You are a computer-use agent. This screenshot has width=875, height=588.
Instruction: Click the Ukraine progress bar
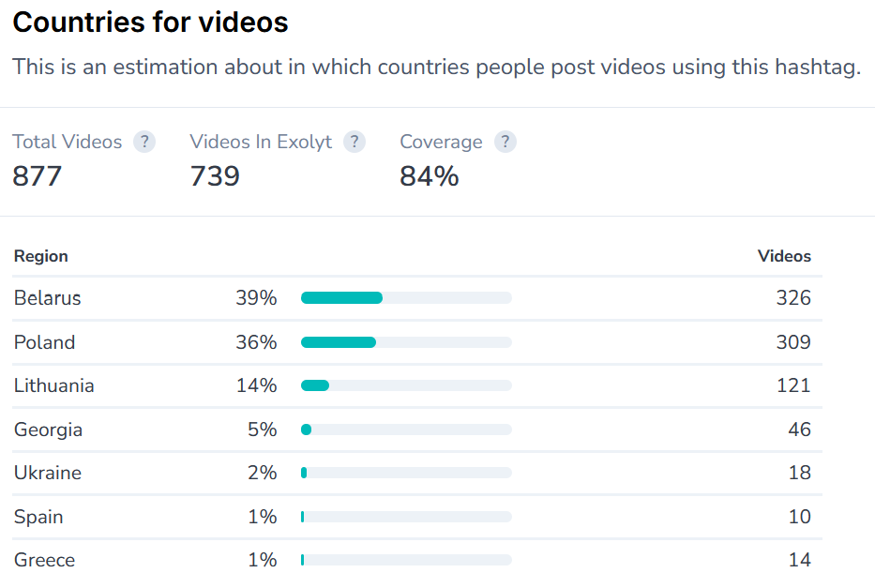click(x=406, y=473)
